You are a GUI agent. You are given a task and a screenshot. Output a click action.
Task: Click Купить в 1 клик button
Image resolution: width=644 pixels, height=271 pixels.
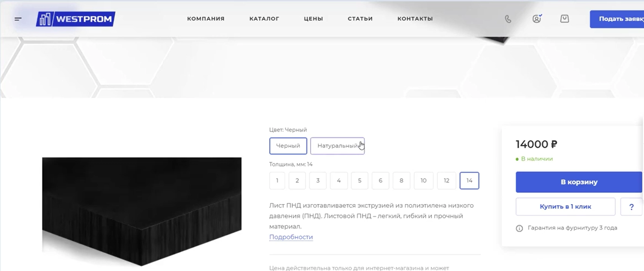coord(566,206)
